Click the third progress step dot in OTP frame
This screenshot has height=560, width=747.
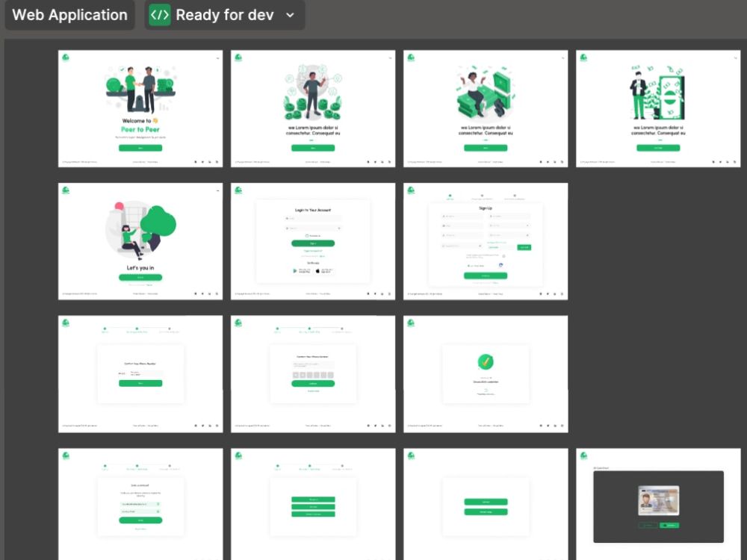(342, 329)
